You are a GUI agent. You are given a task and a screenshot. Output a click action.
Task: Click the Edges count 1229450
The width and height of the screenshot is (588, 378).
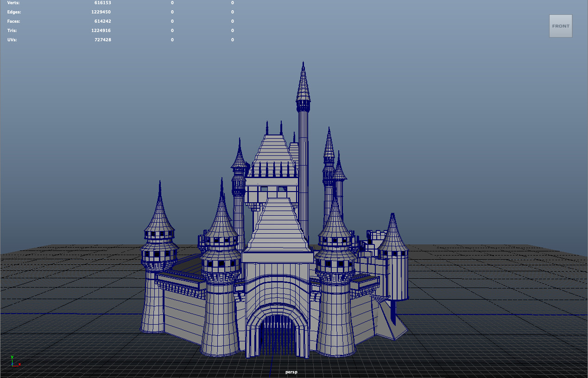click(101, 12)
